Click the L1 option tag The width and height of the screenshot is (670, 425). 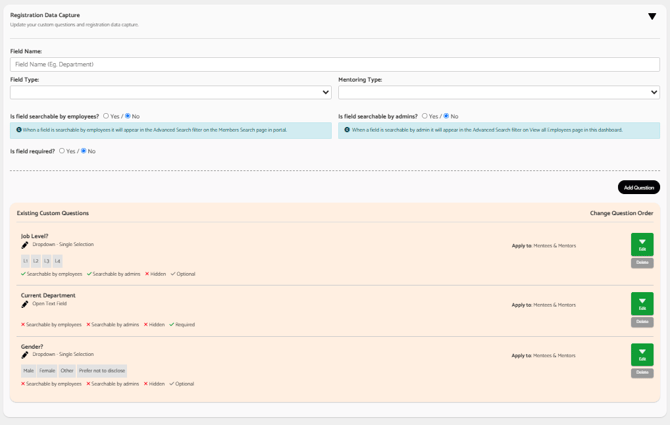pos(25,261)
